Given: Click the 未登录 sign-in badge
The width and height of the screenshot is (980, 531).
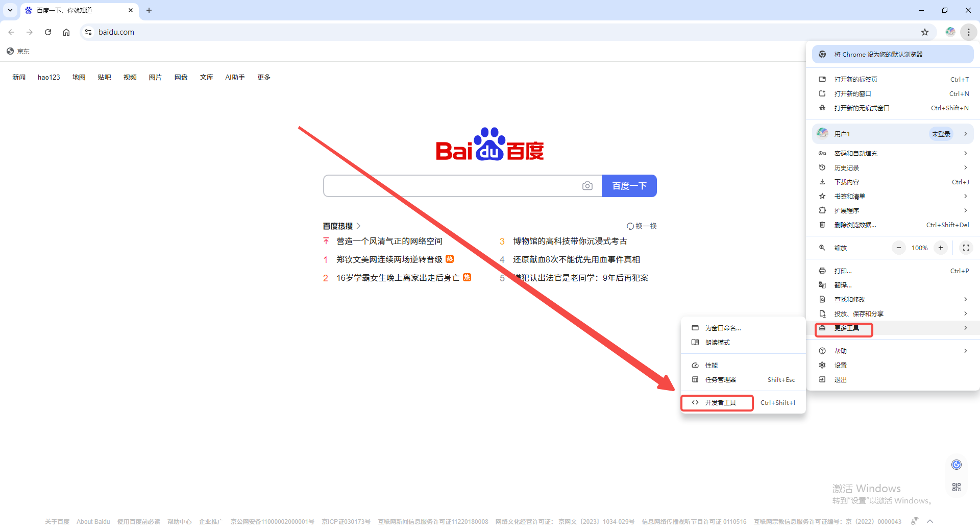Looking at the screenshot, I should [x=941, y=134].
